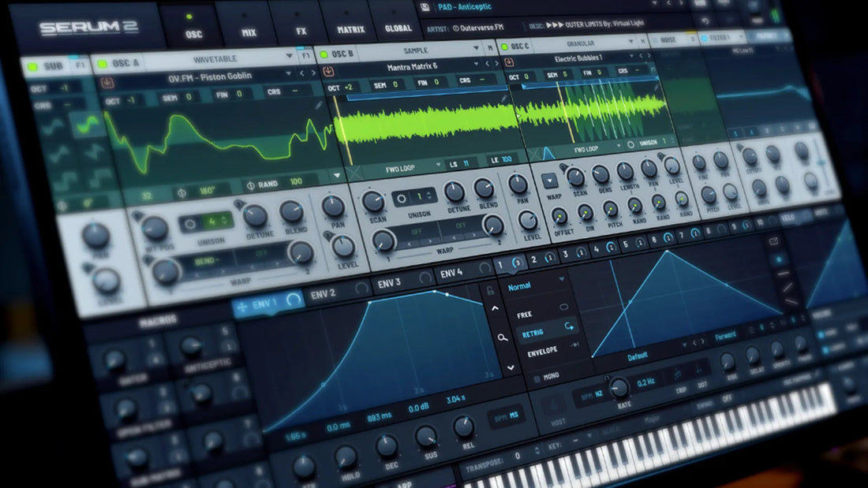Enable the MONO checkbox in LFO panel
This screenshot has width=868, height=488.
(x=537, y=379)
